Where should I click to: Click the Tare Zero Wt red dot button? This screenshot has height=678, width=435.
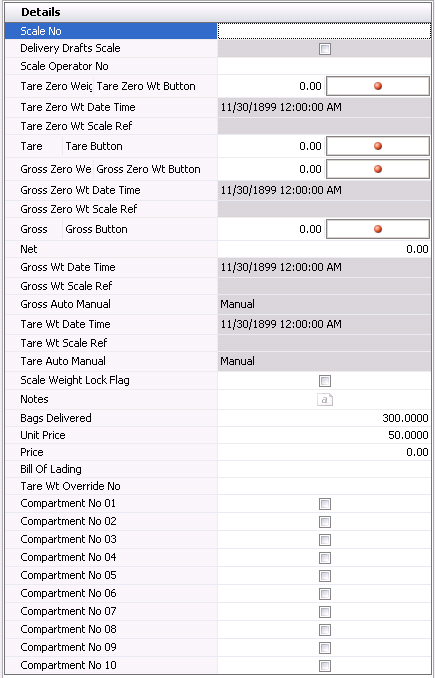point(377,86)
